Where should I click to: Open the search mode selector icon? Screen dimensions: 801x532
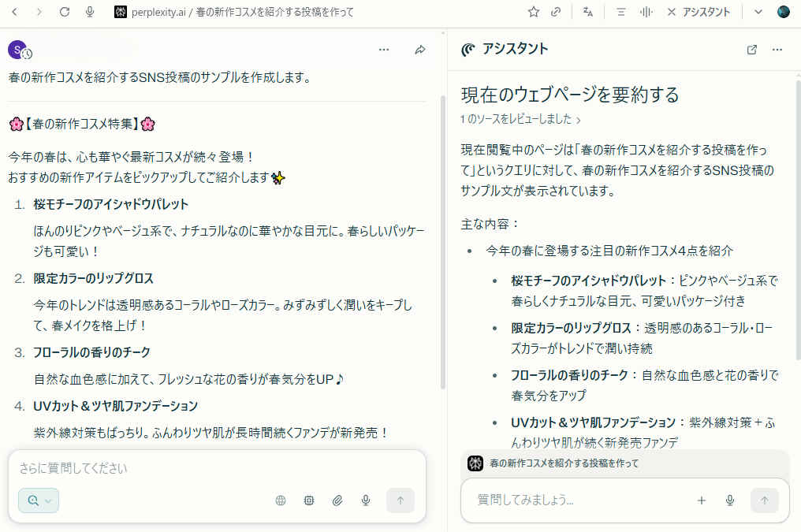[32, 500]
